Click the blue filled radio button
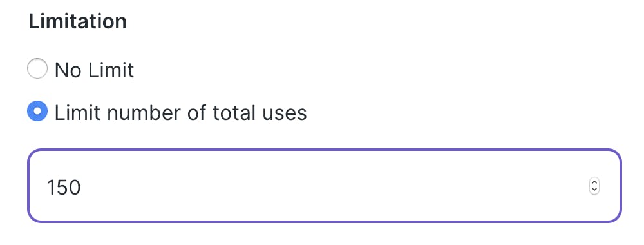Image resolution: width=644 pixels, height=245 pixels. click(x=37, y=112)
